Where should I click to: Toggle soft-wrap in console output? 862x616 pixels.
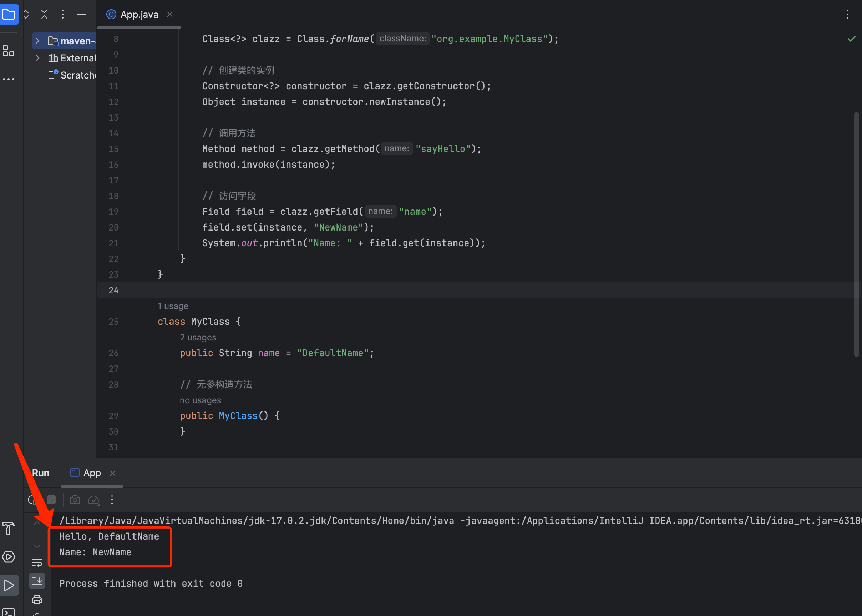37,562
